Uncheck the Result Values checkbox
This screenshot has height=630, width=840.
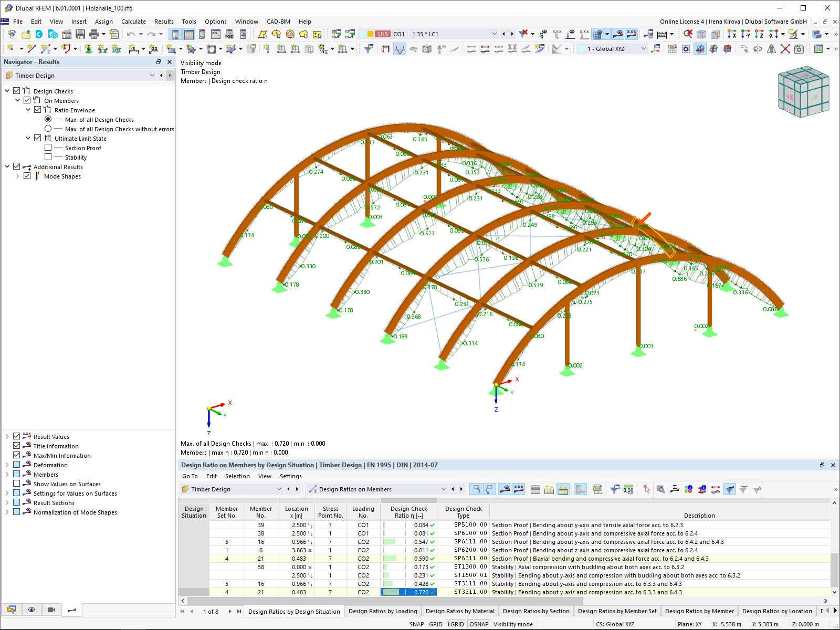pyautogui.click(x=17, y=436)
